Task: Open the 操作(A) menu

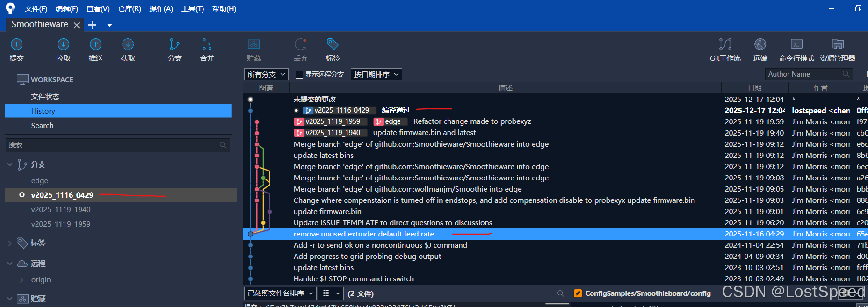Action: click(161, 9)
